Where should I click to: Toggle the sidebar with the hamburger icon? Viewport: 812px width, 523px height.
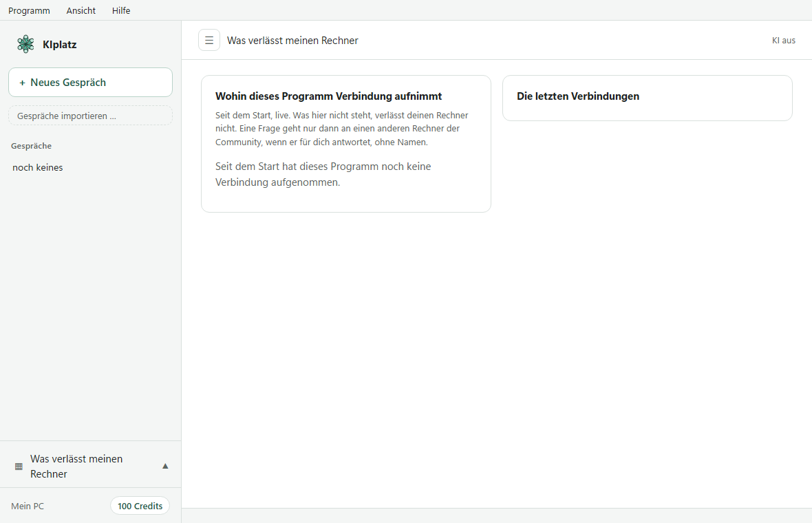[x=209, y=41]
